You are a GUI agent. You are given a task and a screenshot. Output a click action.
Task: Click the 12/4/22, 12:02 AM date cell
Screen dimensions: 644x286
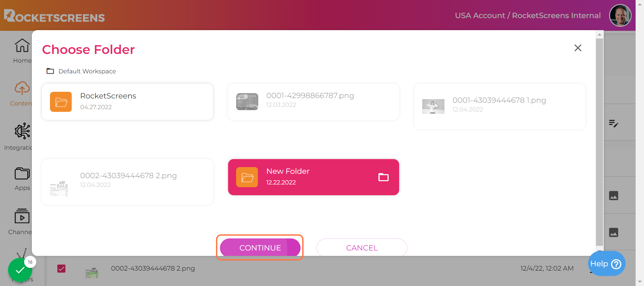547,268
